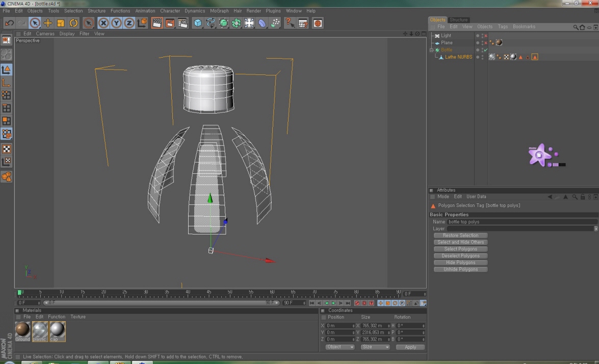
Task: Toggle Light object red X enable switch
Action: click(x=485, y=36)
